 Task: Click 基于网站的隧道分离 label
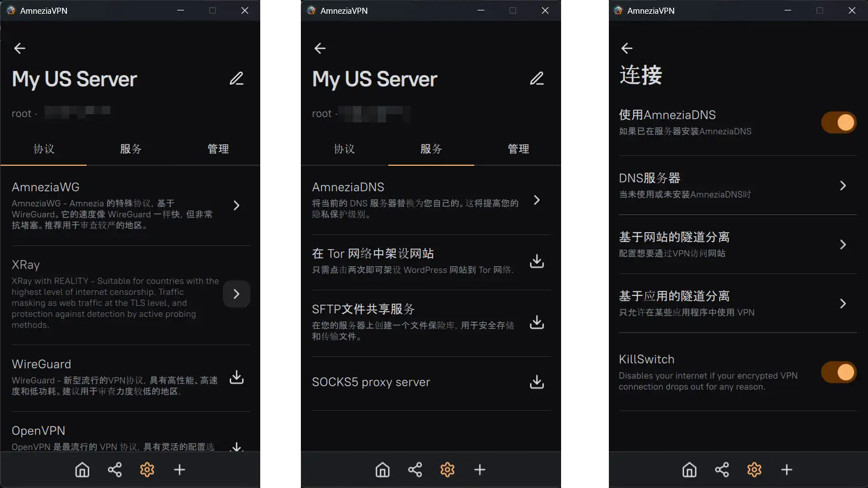pos(674,237)
